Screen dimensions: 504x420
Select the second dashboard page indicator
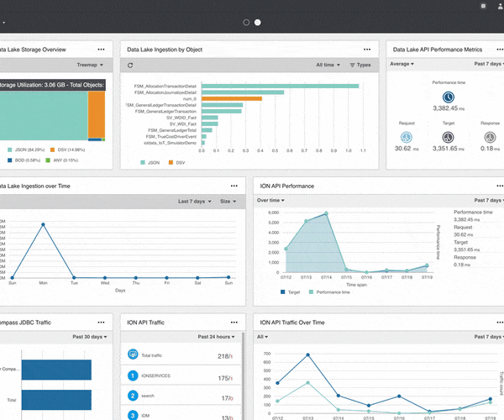pos(258,22)
